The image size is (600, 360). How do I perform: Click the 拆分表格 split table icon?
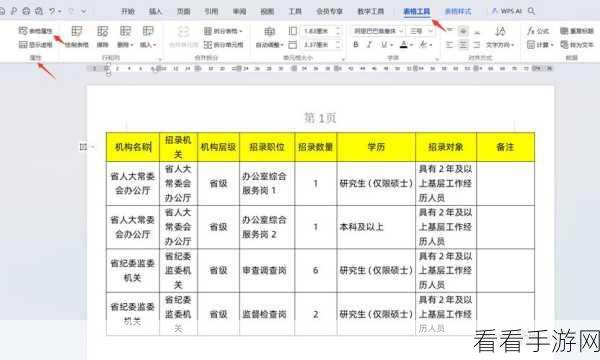[208, 31]
